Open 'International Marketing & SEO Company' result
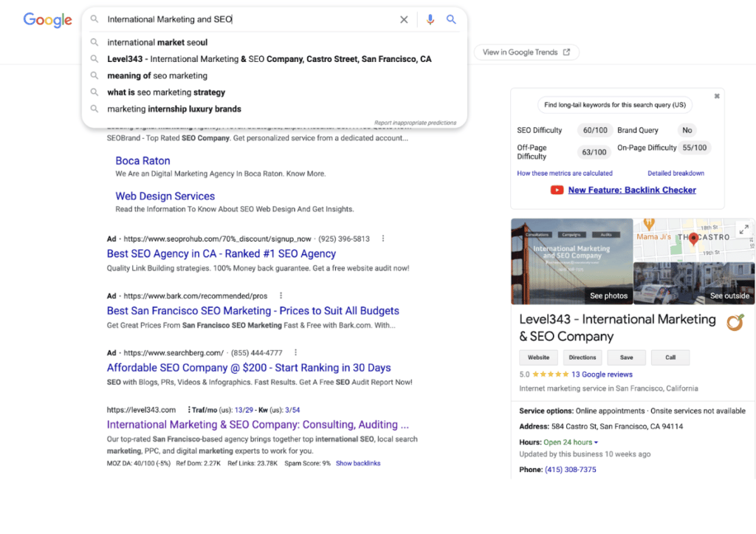The image size is (756, 534). point(258,425)
